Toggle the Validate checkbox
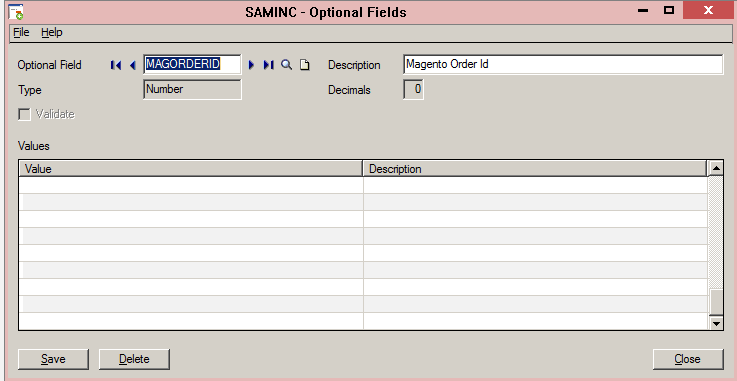 [24, 114]
